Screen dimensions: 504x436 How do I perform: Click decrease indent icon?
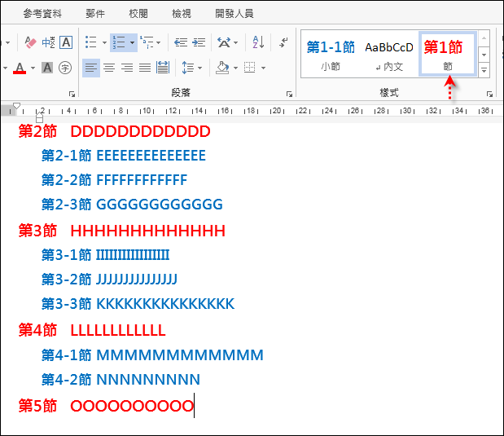(x=181, y=42)
